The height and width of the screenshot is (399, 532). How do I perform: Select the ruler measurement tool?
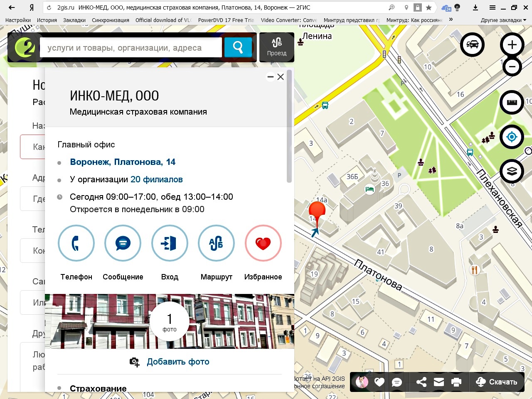click(x=512, y=102)
